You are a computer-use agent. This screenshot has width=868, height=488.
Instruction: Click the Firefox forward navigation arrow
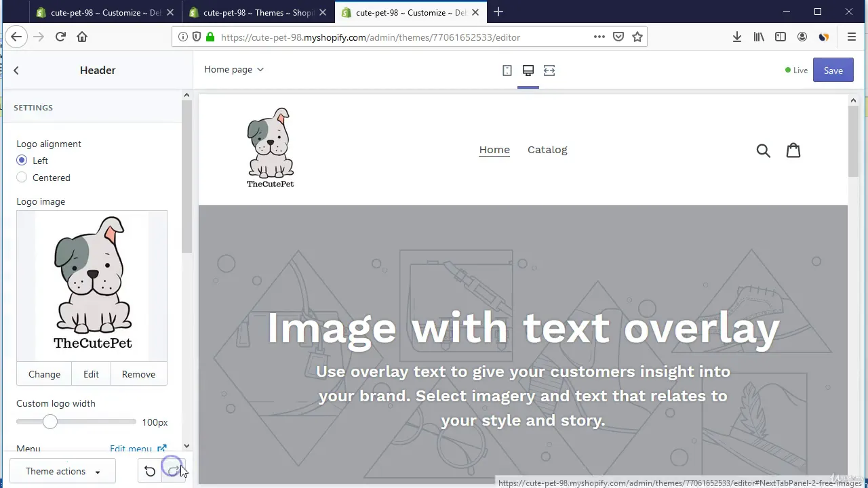(39, 37)
